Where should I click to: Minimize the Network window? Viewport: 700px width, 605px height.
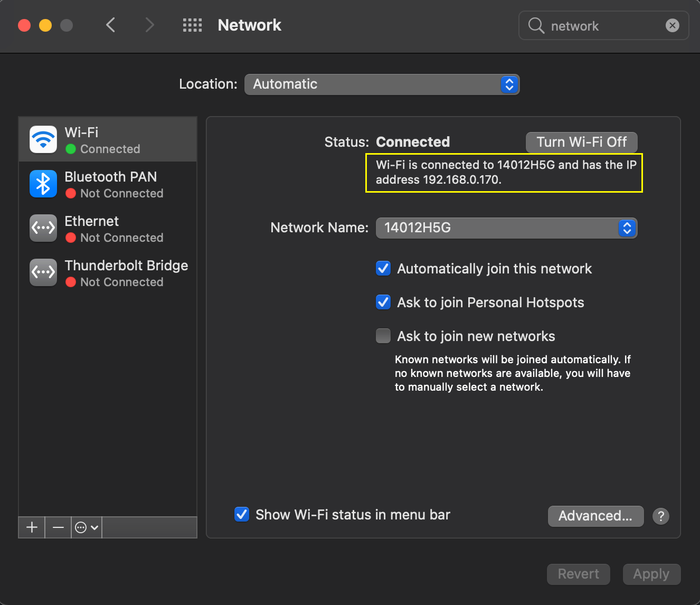[x=45, y=25]
